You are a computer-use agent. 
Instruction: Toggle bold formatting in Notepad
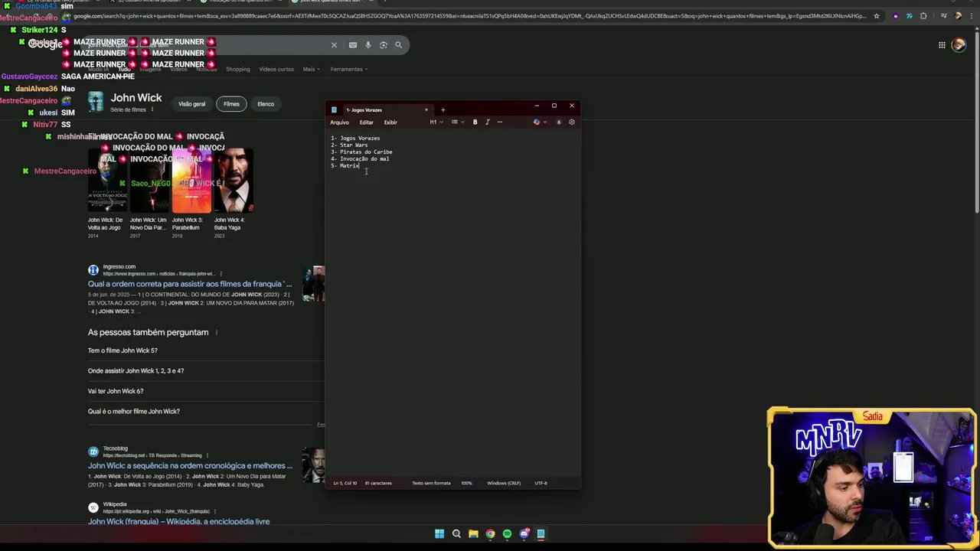tap(475, 122)
